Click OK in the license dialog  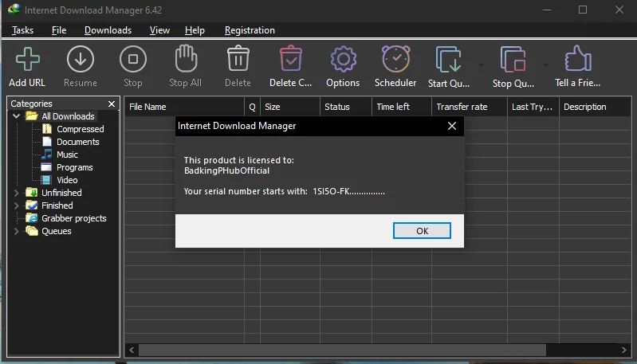(x=422, y=230)
